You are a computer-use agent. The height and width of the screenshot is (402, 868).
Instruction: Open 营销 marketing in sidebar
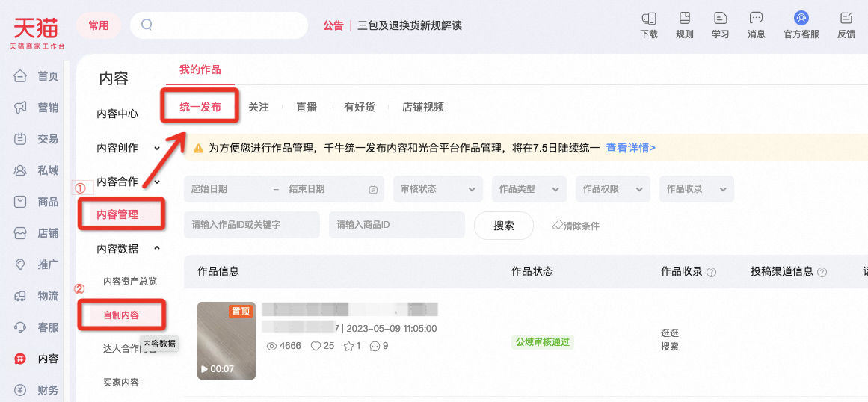pyautogui.click(x=37, y=108)
